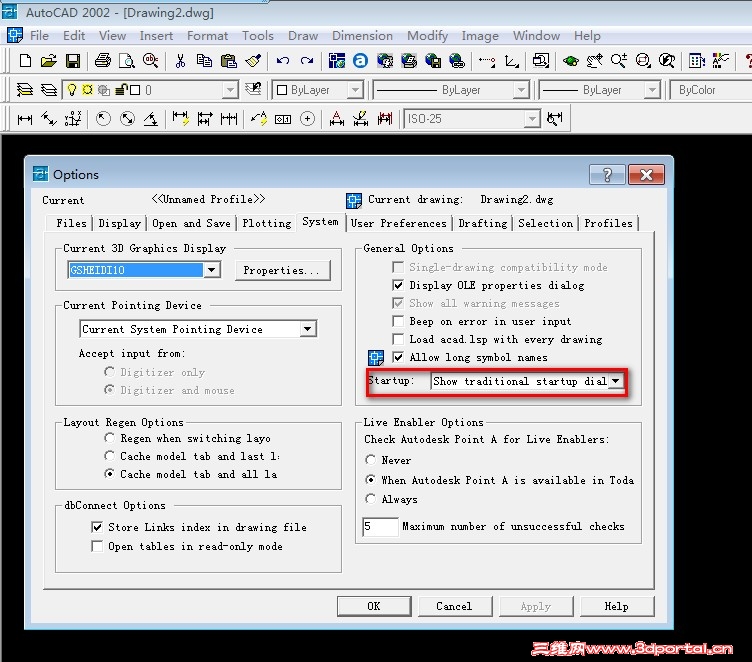Select Never radio for Live Enablers
752x662 pixels.
370,460
